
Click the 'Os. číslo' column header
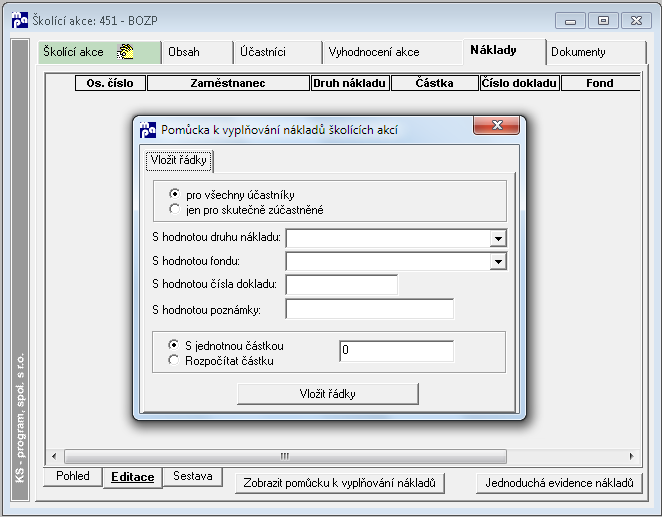110,83
